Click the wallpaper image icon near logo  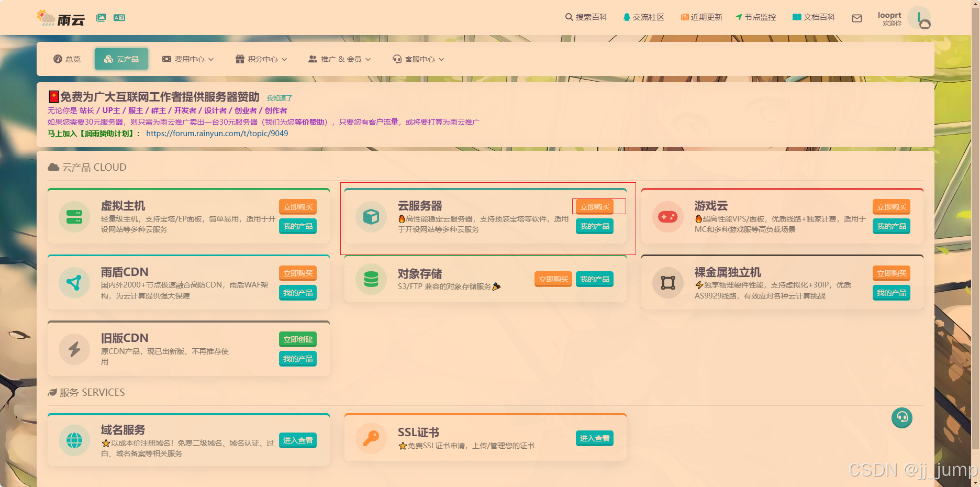101,17
